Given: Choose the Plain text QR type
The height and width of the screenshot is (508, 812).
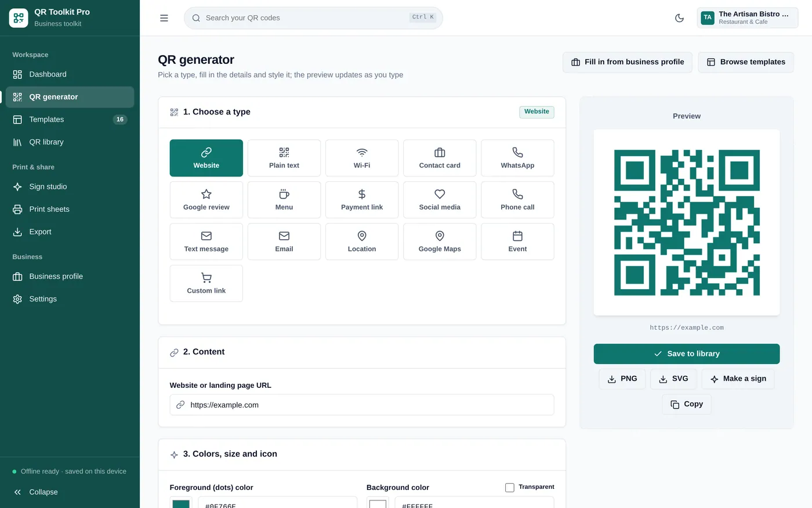Looking at the screenshot, I should pyautogui.click(x=284, y=158).
